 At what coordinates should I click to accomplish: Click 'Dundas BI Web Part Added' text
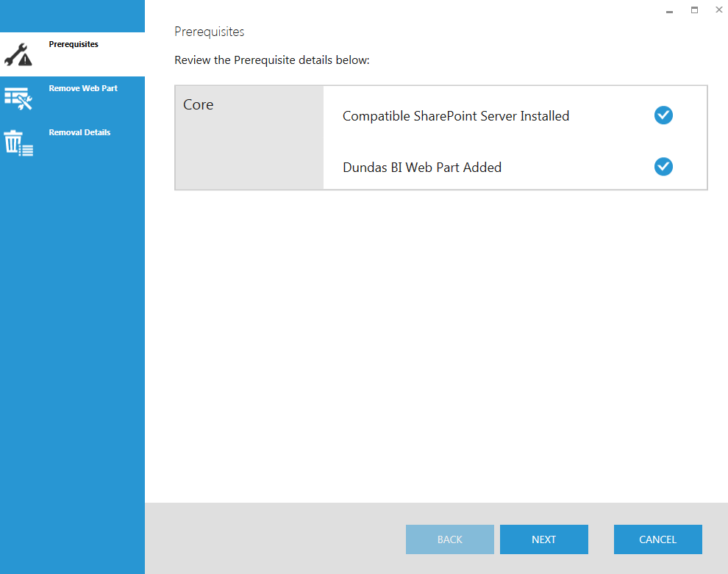[421, 168]
